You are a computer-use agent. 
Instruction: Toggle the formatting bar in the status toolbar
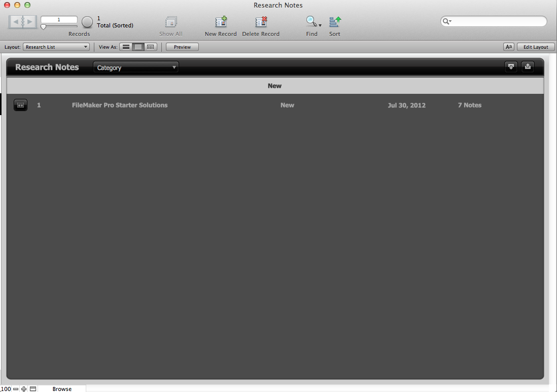(x=508, y=47)
